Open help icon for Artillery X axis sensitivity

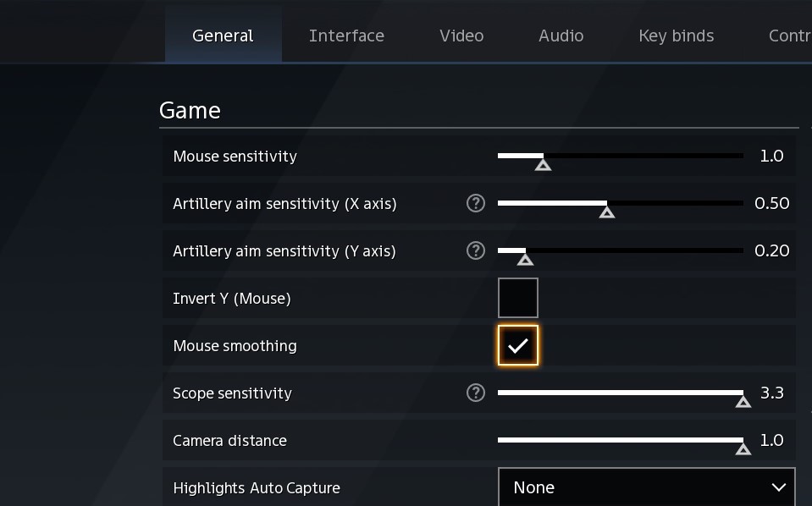coord(475,203)
